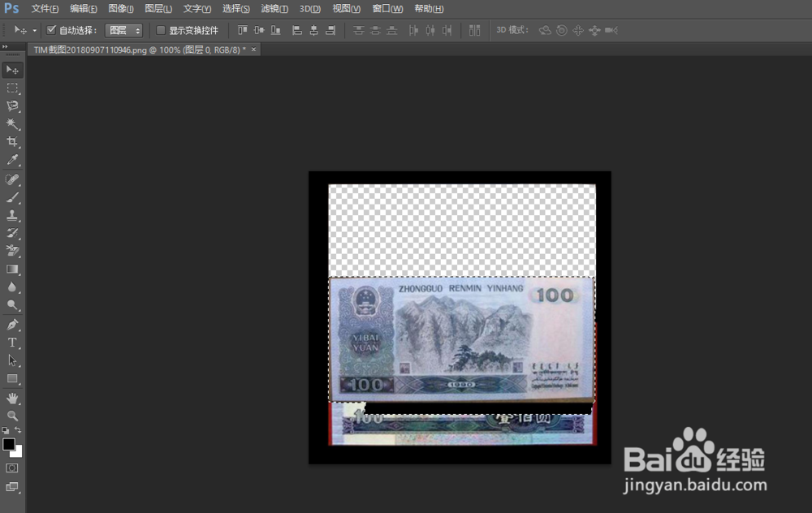
Task: Distribute left edges
Action: 413,30
